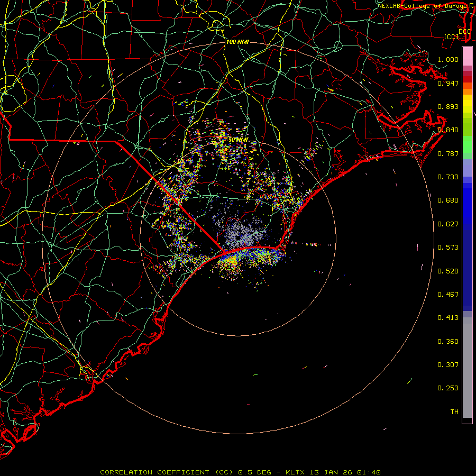This screenshot has width=476, height=476.
Task: Click the KLTX radar station identifier
Action: point(296,472)
